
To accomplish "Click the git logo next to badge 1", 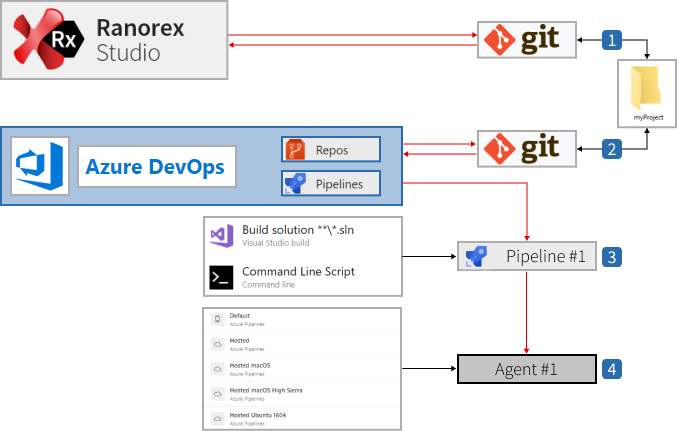I will pyautogui.click(x=527, y=40).
